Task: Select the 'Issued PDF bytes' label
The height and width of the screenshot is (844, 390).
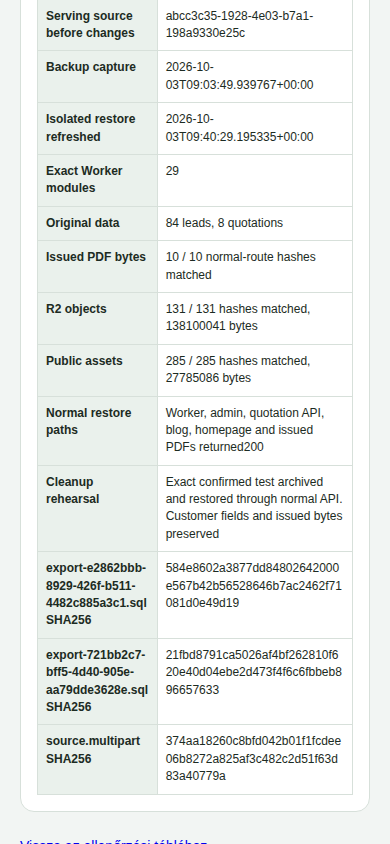Action: point(96,257)
